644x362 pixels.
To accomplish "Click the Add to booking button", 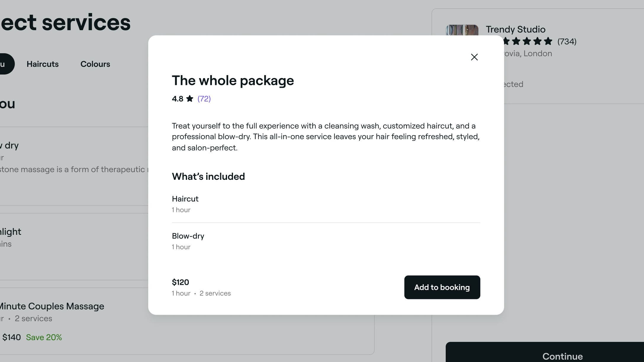I will tap(442, 287).
